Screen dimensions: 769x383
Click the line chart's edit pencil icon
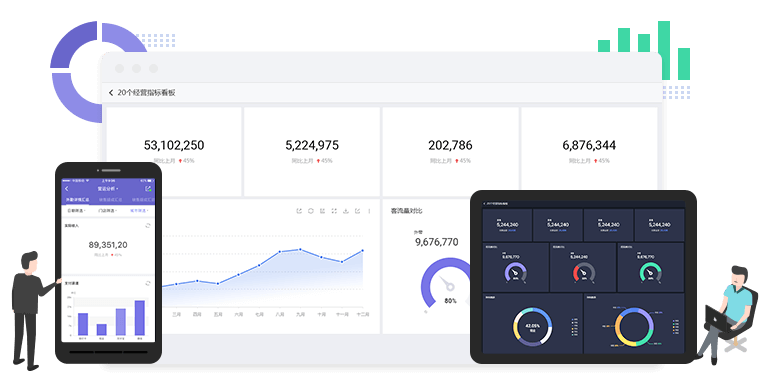[358, 211]
